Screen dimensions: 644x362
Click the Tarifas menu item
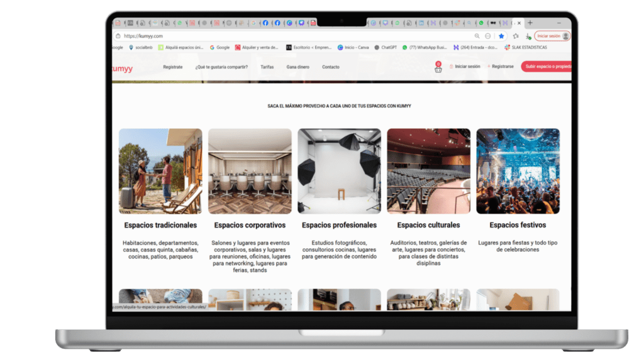pos(267,67)
